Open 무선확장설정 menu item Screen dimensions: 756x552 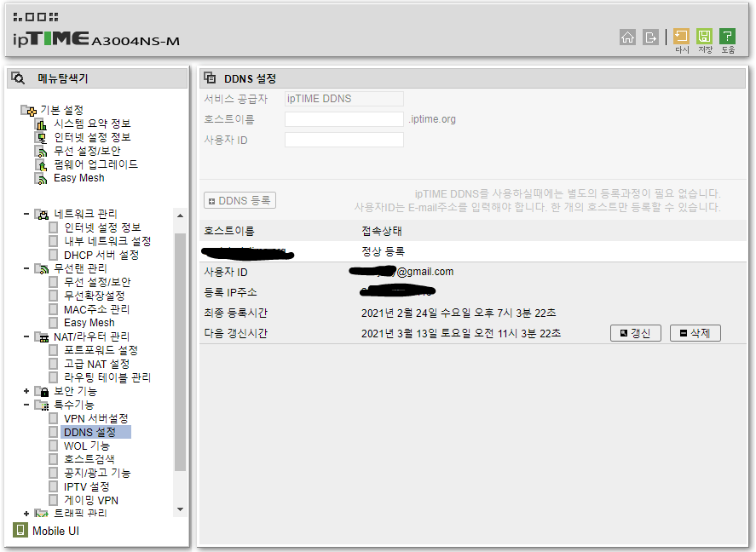tap(95, 296)
